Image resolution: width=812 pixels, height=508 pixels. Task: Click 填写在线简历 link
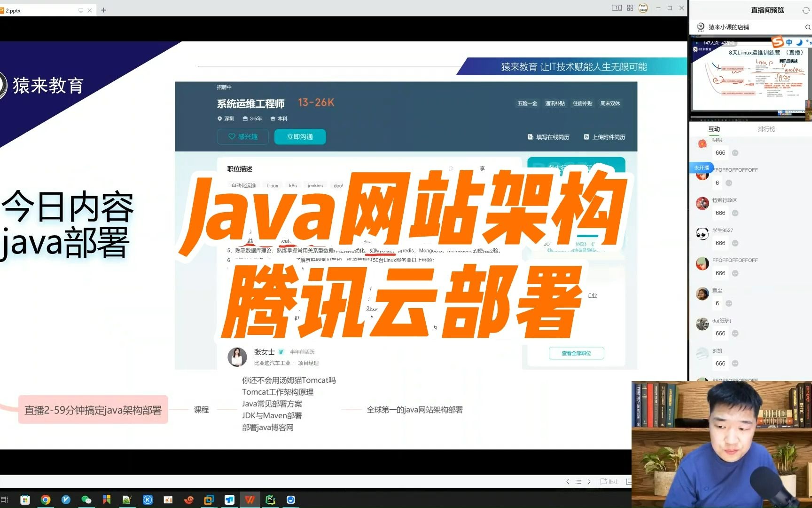(x=548, y=137)
